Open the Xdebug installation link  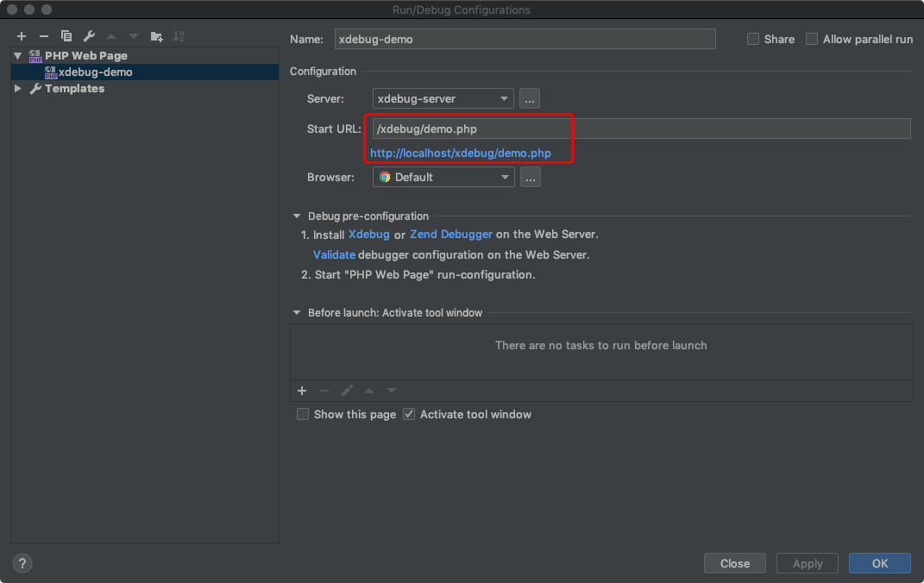point(368,234)
